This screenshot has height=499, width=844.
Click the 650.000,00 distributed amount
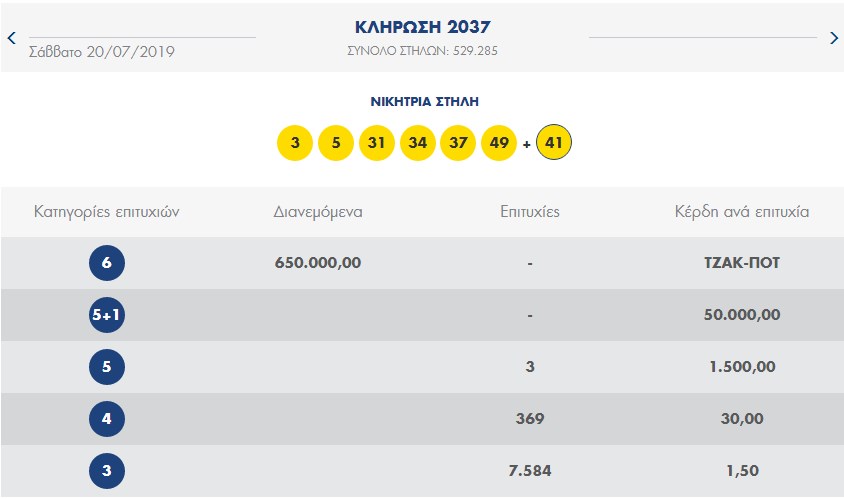[x=318, y=263]
